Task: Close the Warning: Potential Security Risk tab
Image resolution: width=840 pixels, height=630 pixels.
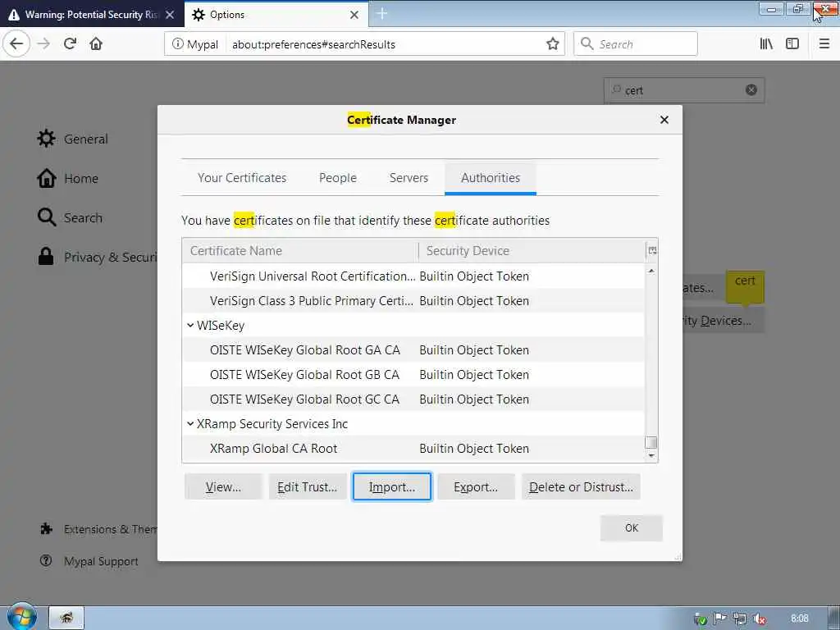Action: click(x=170, y=15)
